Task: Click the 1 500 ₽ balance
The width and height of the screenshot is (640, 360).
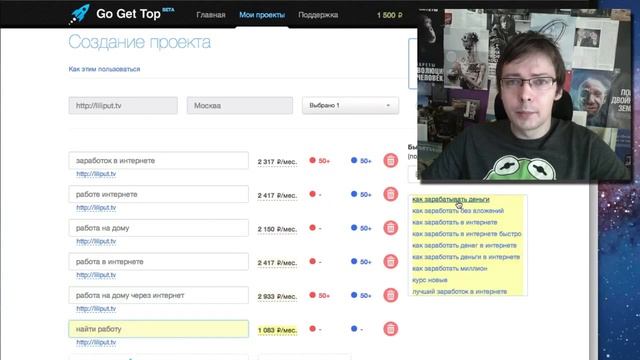Action: tap(389, 16)
